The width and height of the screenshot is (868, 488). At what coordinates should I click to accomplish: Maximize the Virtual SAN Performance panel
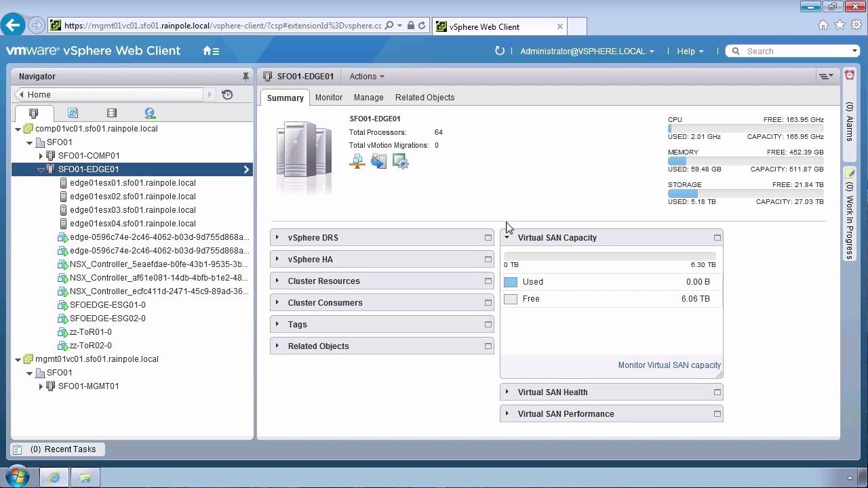pos(717,413)
